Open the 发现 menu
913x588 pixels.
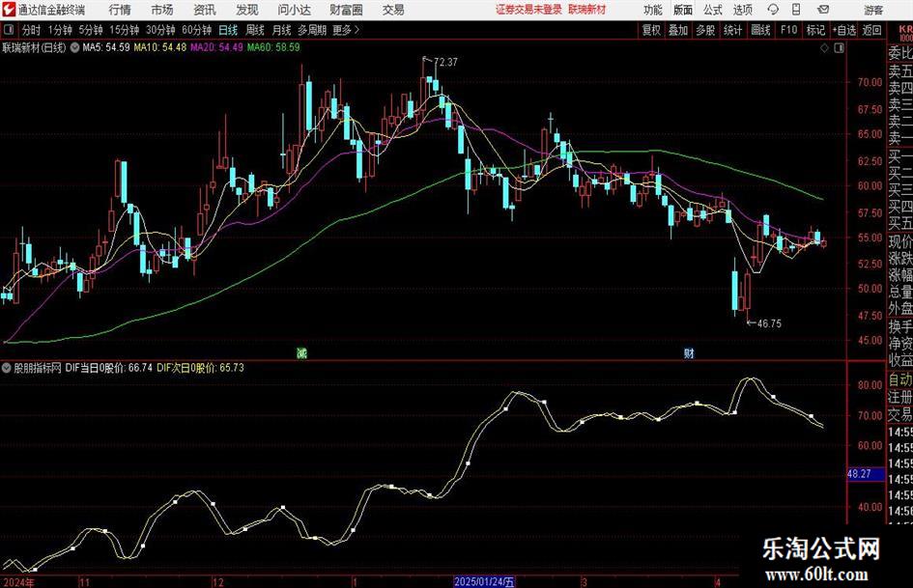(x=247, y=10)
